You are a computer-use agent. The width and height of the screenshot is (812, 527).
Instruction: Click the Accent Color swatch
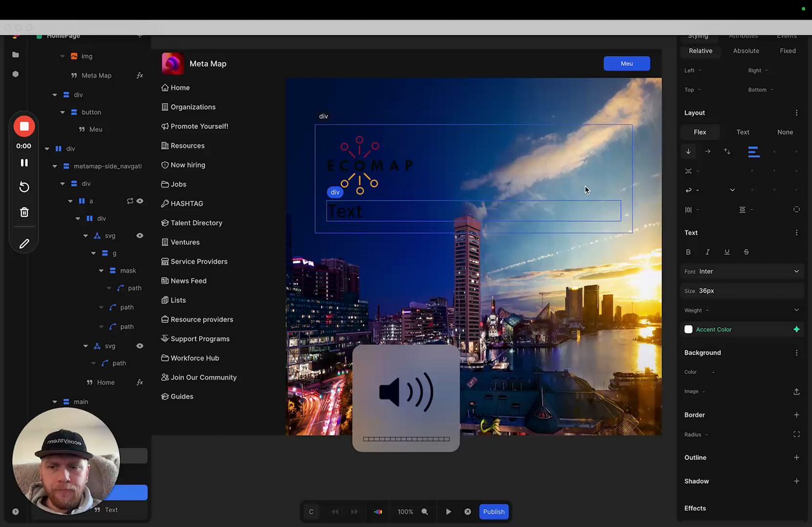[688, 330]
